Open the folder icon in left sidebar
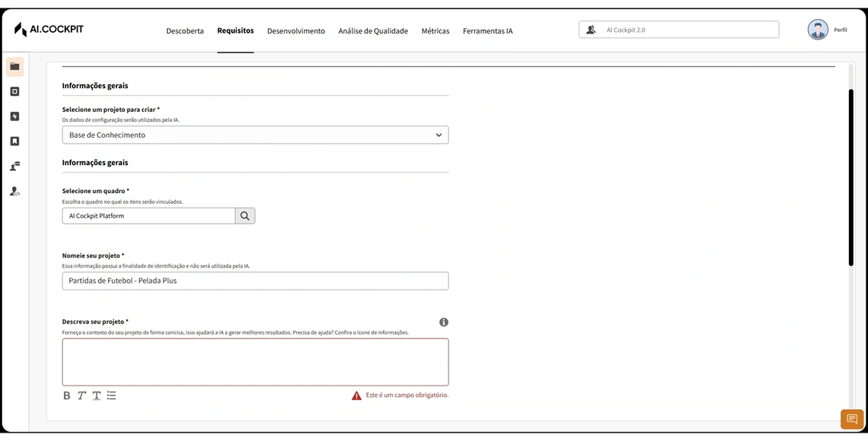The height and width of the screenshot is (441, 868). click(14, 67)
